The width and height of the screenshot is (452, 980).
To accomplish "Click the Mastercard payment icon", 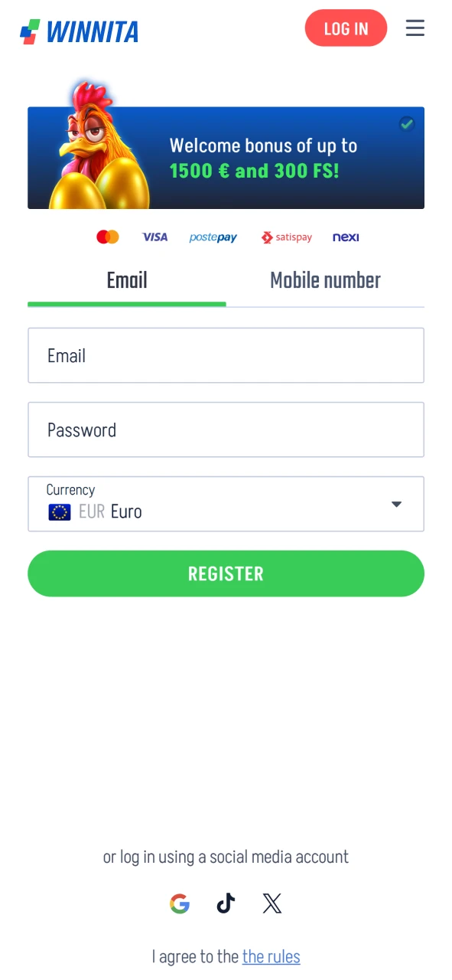I will coord(107,237).
